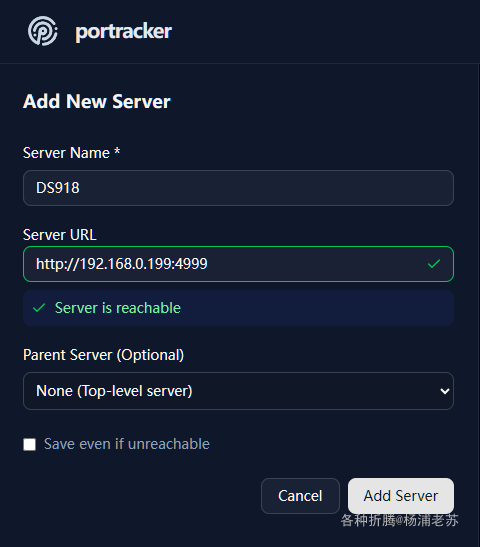
Task: Click the Cancel button
Action: tap(300, 496)
